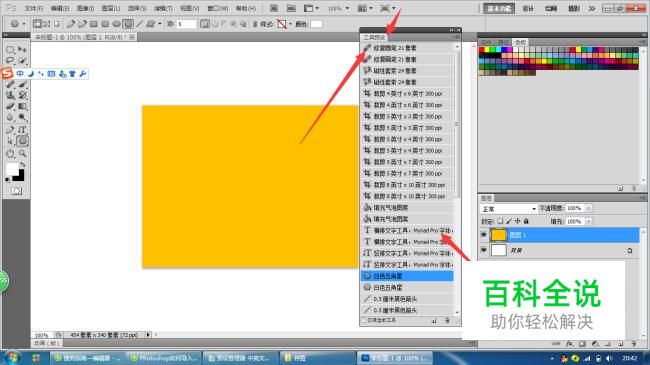Viewport: 650px width, 365px height.
Task: Swap foreground and background colors
Action: (22, 165)
